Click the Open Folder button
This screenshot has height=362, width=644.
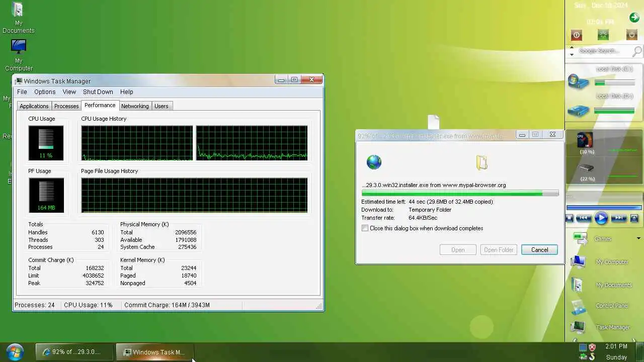(499, 250)
